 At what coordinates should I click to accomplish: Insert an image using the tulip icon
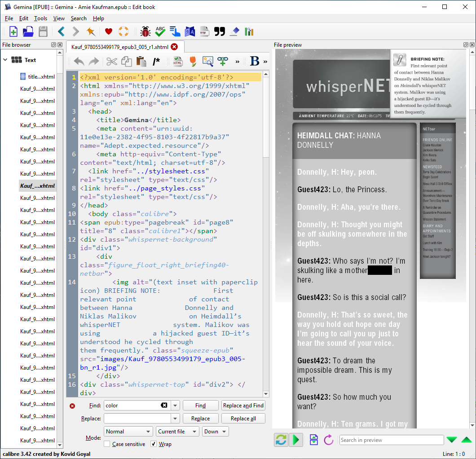(x=193, y=62)
